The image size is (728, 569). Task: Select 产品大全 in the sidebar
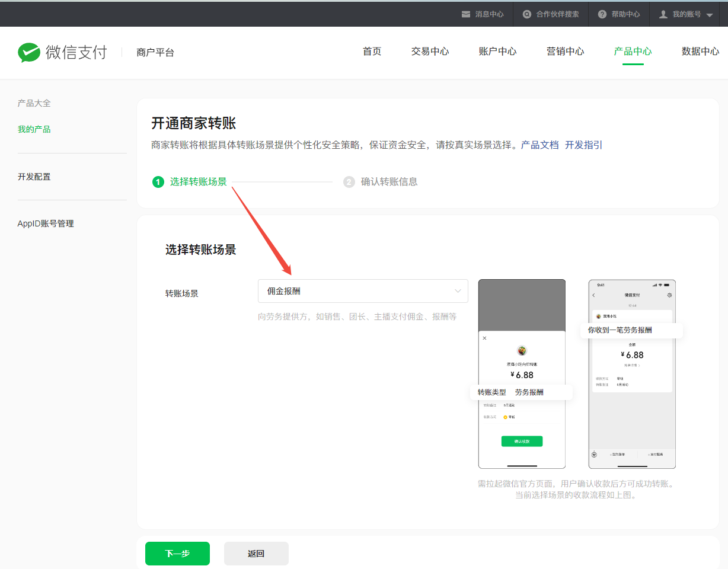click(x=34, y=103)
